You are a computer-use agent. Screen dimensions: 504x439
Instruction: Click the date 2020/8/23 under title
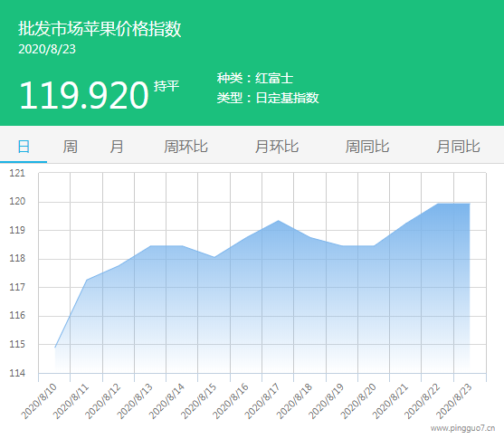click(47, 49)
